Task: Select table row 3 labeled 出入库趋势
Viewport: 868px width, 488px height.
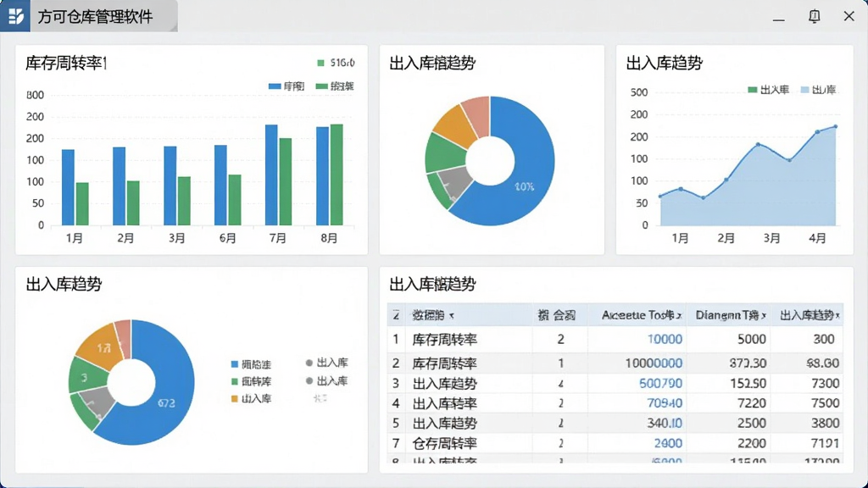Action: coord(615,384)
